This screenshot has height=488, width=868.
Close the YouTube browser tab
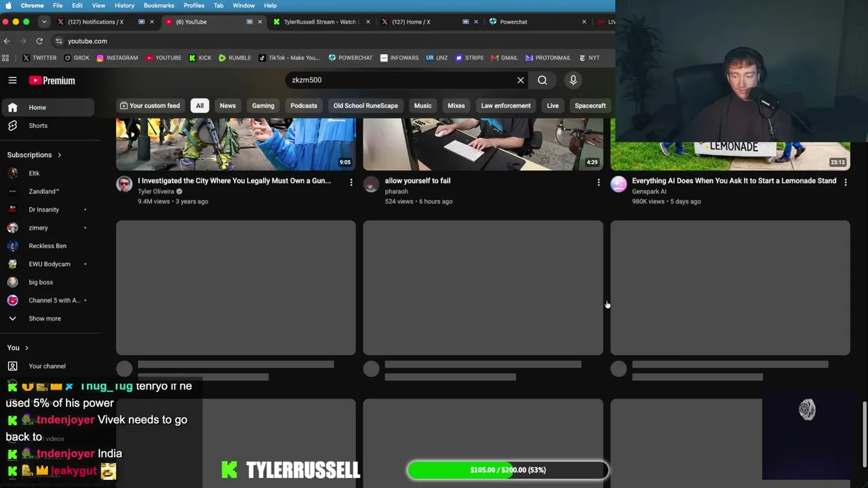260,22
